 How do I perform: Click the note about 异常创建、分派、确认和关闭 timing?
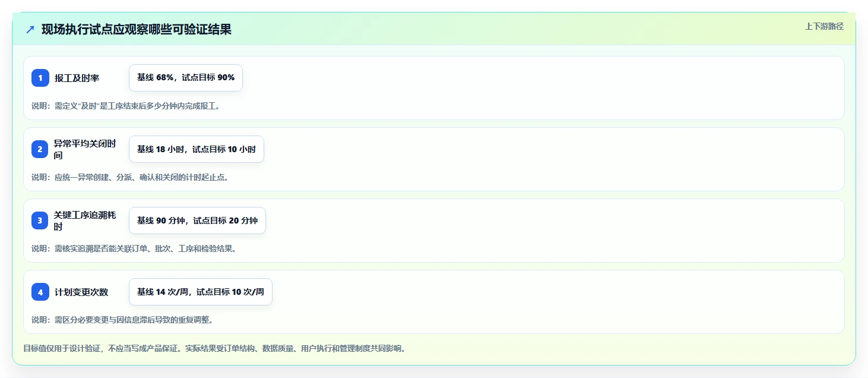click(130, 177)
